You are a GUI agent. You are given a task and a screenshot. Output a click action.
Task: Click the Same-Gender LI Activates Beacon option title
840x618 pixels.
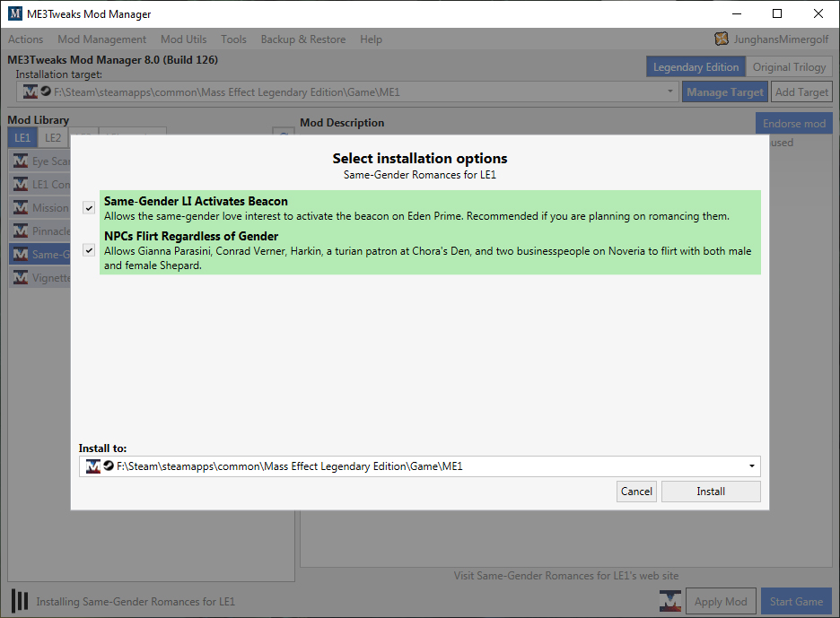coord(196,201)
